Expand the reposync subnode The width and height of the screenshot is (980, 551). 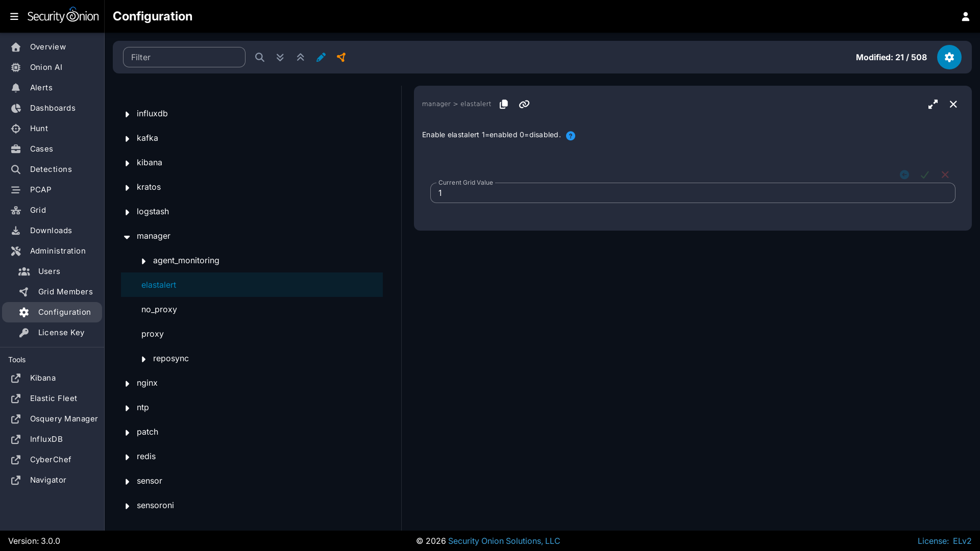click(x=143, y=359)
